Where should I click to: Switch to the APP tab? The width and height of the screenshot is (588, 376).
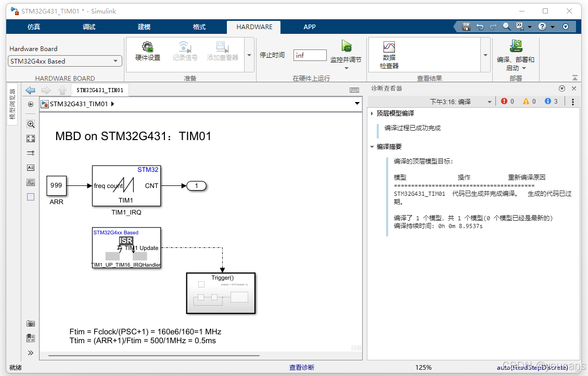coord(310,27)
